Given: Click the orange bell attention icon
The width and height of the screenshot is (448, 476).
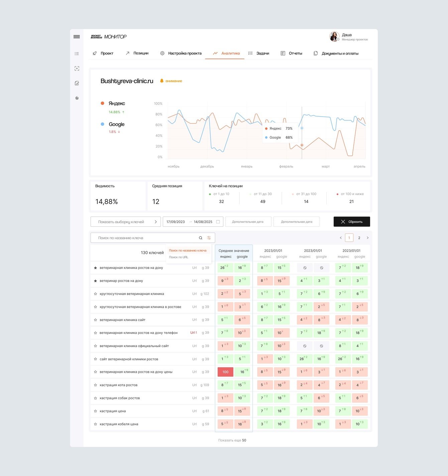Looking at the screenshot, I should [x=162, y=81].
